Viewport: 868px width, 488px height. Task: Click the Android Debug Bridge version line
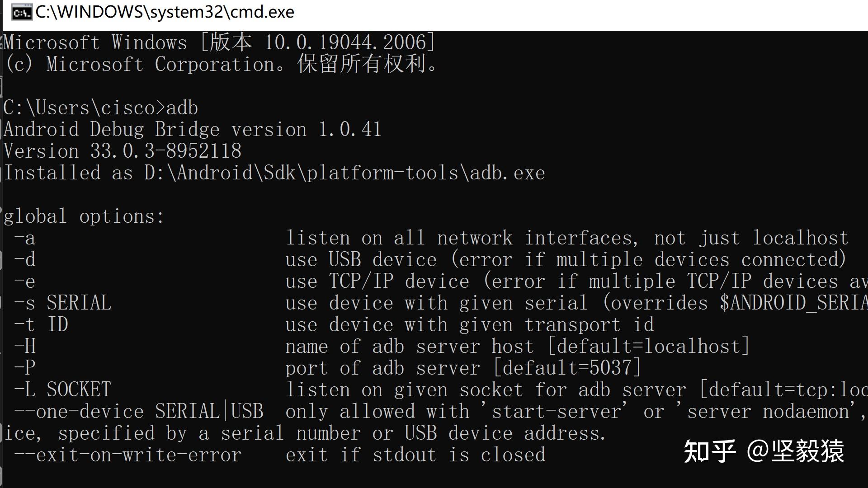click(193, 130)
